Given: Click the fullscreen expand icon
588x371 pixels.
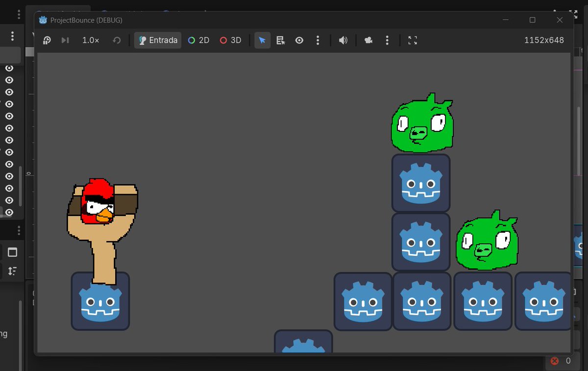Looking at the screenshot, I should click(413, 40).
